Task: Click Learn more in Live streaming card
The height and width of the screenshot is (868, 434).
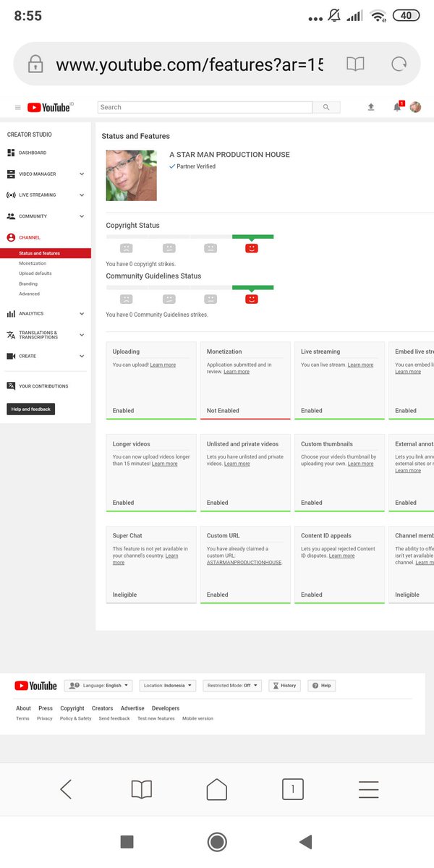Action: pyautogui.click(x=360, y=365)
